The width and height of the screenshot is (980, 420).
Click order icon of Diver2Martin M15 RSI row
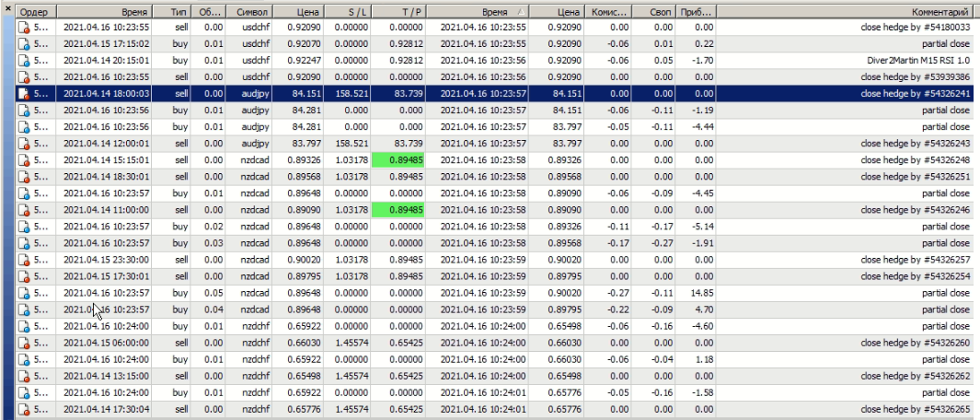(x=24, y=61)
